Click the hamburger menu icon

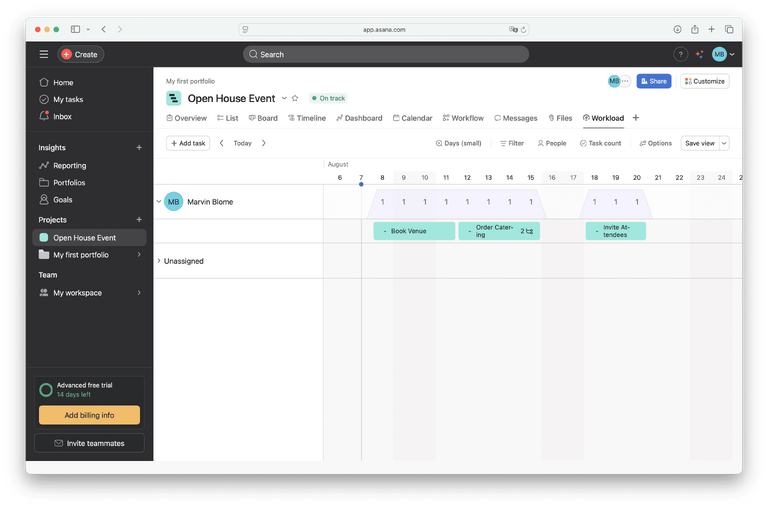[43, 54]
